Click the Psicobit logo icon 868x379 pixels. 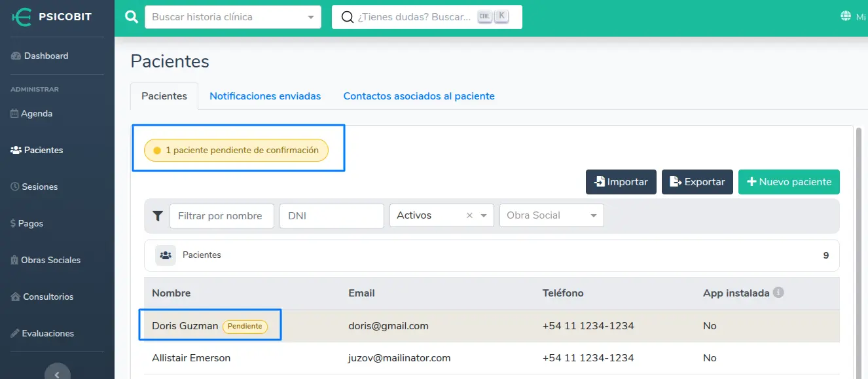(22, 17)
